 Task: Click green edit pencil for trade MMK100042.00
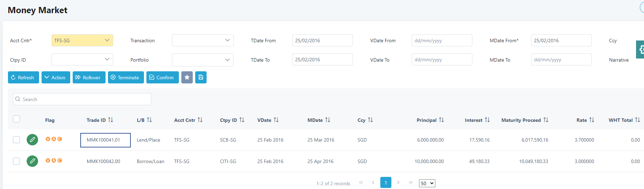click(x=33, y=161)
